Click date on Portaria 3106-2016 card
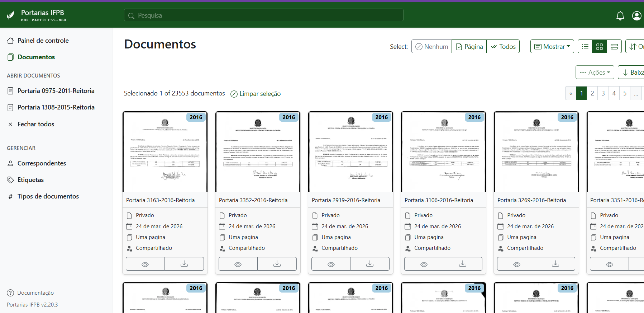The height and width of the screenshot is (313, 644). click(x=438, y=226)
